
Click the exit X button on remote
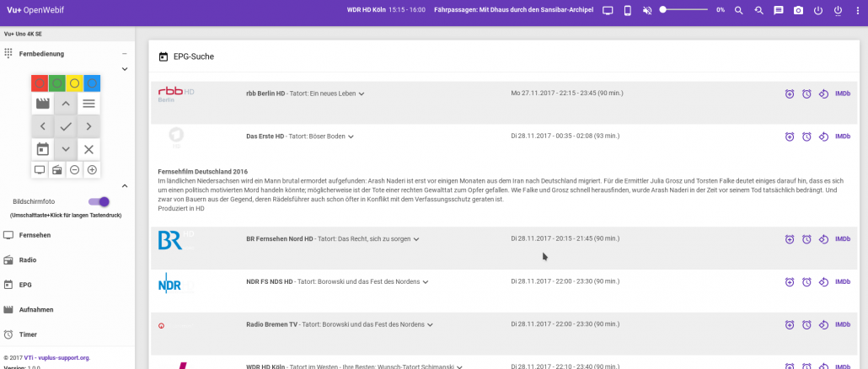coord(88,149)
